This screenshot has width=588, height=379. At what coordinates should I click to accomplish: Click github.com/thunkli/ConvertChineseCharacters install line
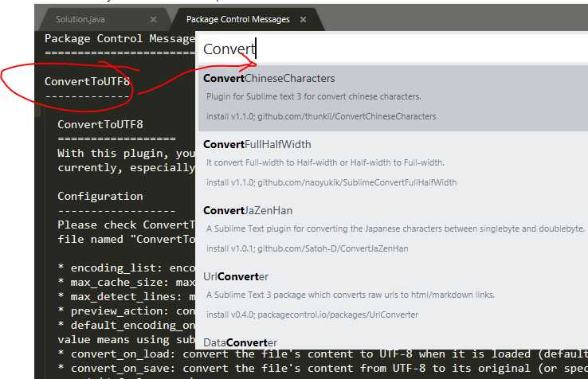(321, 116)
